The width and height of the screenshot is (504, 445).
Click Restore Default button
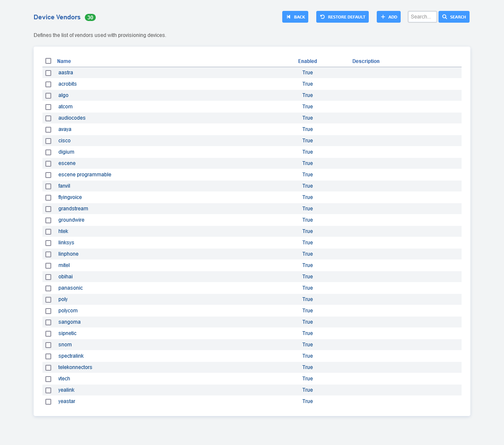[x=342, y=17]
